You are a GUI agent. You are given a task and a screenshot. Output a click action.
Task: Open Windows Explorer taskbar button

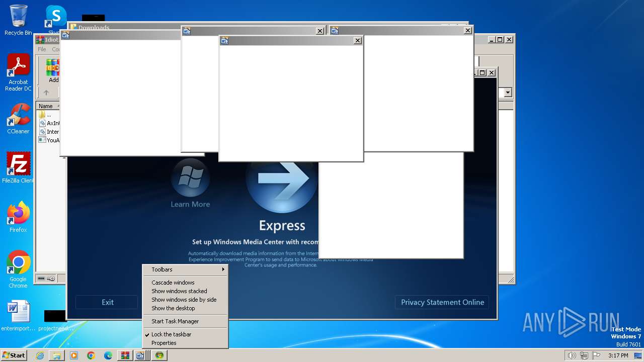coord(57,355)
